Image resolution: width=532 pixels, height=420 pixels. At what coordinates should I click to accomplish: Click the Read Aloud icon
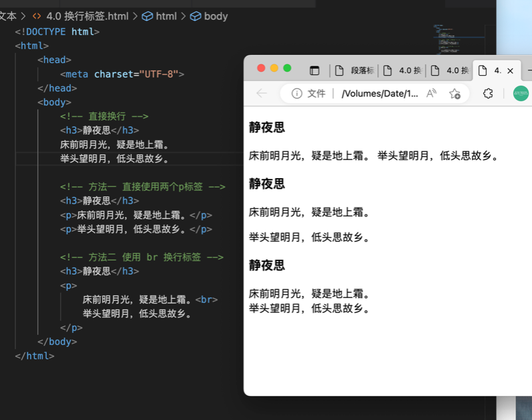pyautogui.click(x=432, y=94)
